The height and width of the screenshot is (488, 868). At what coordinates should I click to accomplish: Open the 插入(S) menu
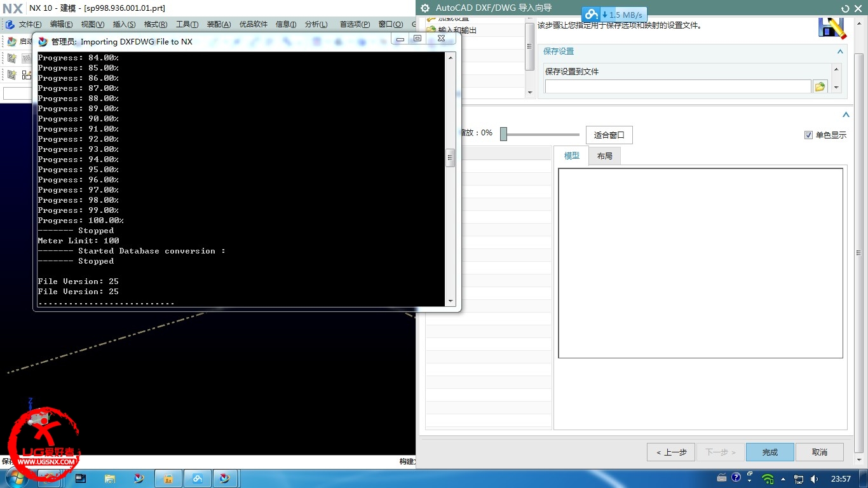(124, 24)
